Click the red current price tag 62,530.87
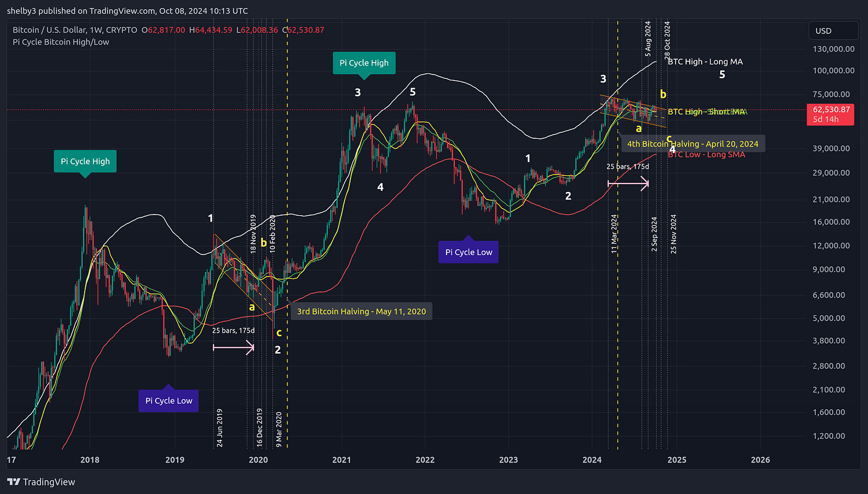 831,114
